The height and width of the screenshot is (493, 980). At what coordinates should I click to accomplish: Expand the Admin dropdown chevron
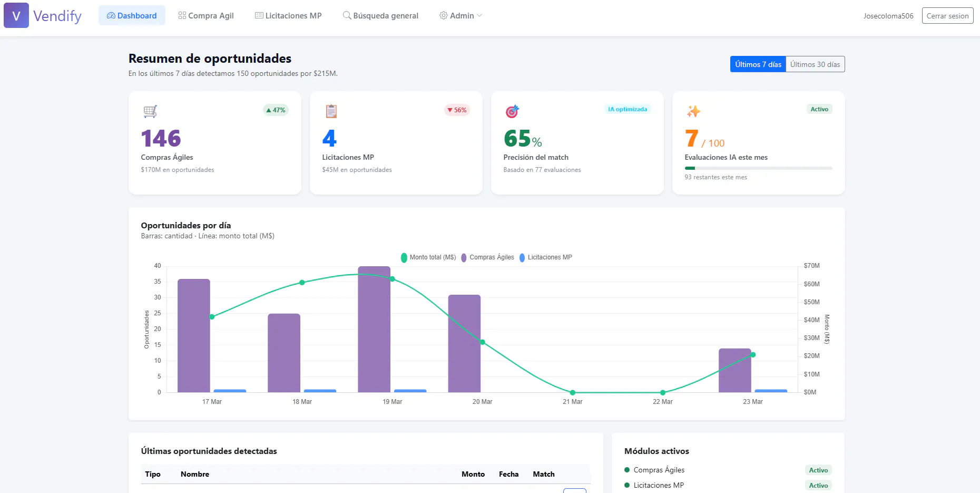click(479, 16)
